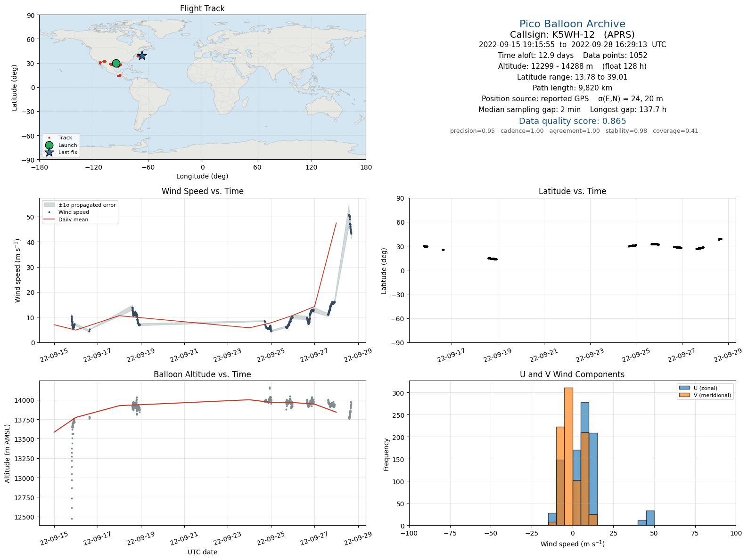Screen dimensions: 748x560
Task: Click the "−180" longitude tick label
Action: pos(39,167)
